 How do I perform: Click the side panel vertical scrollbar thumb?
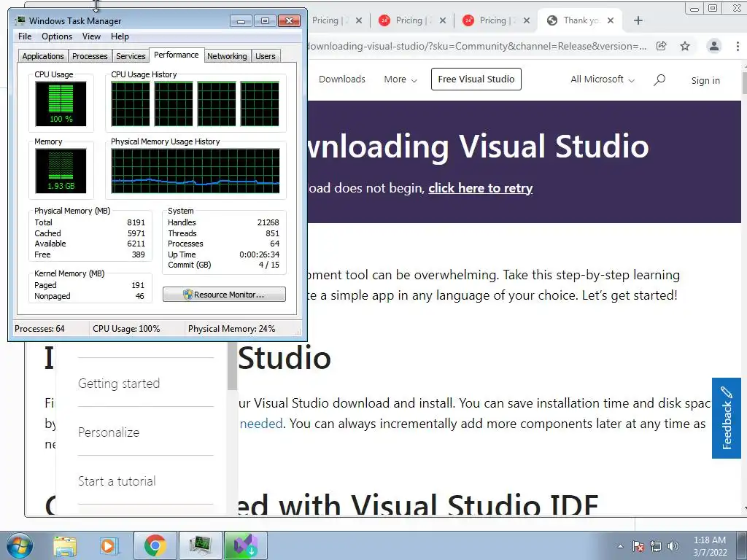pyautogui.click(x=233, y=366)
